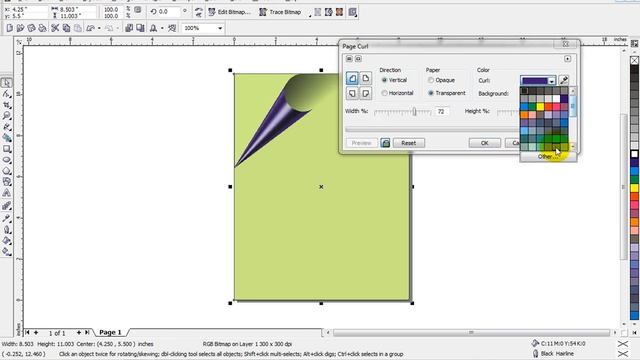The image size is (640, 360).
Task: Select the Pick tool in toolbox
Action: [7, 83]
